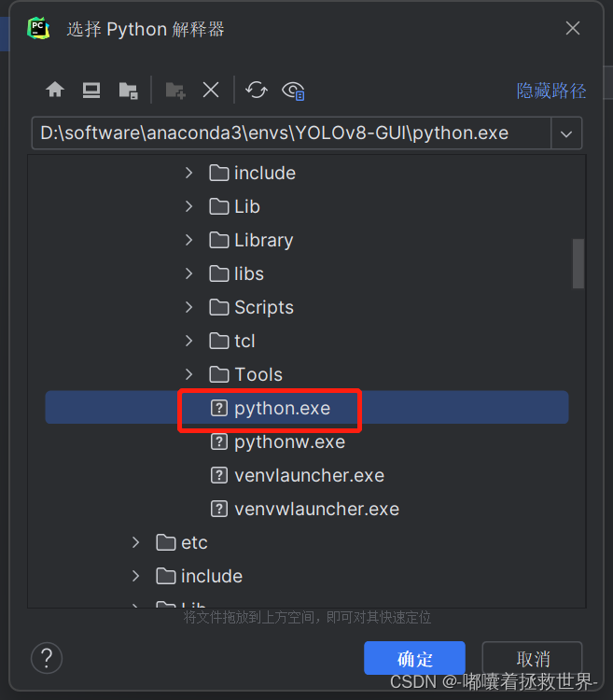Expand the Lib folder

pyautogui.click(x=188, y=206)
